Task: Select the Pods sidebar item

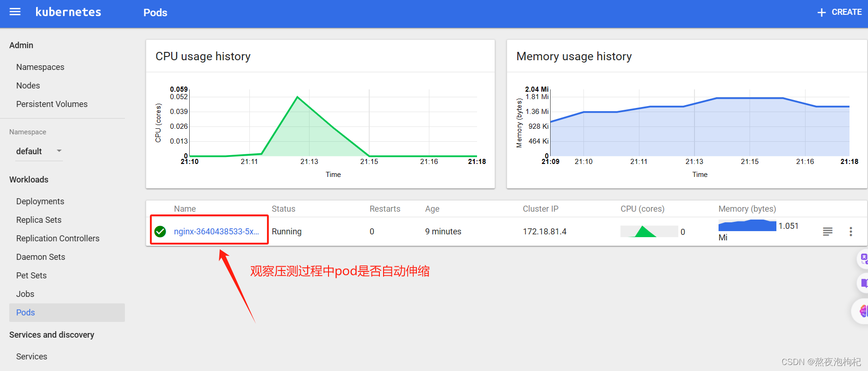Action: pos(67,313)
